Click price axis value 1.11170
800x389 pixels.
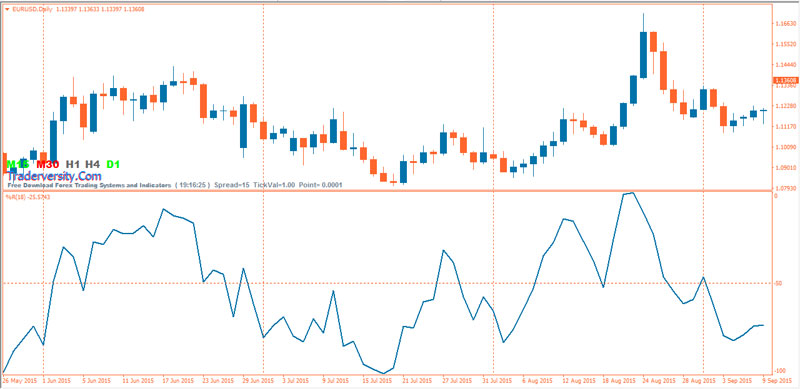pos(786,126)
